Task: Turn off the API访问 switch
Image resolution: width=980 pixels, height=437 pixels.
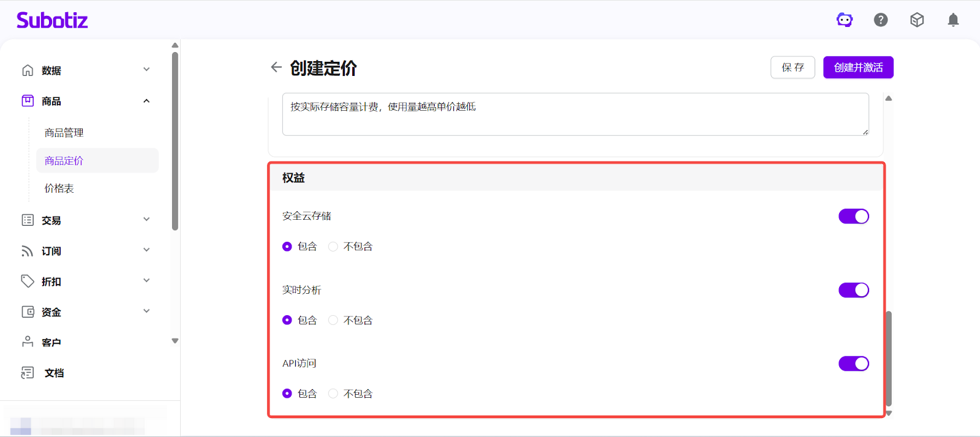Action: point(853,364)
